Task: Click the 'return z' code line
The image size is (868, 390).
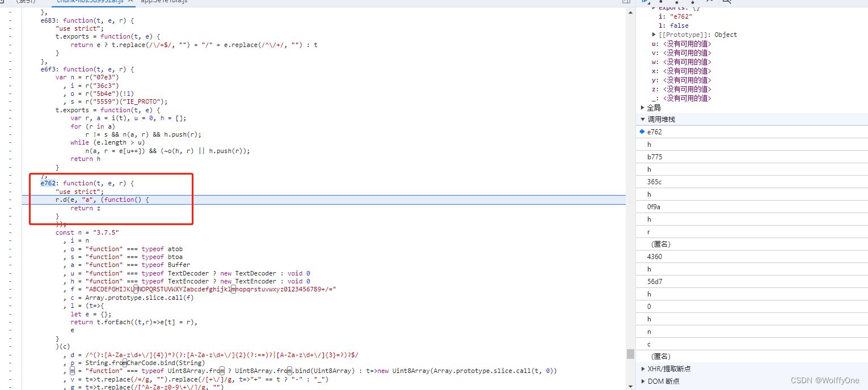Action: coord(85,208)
